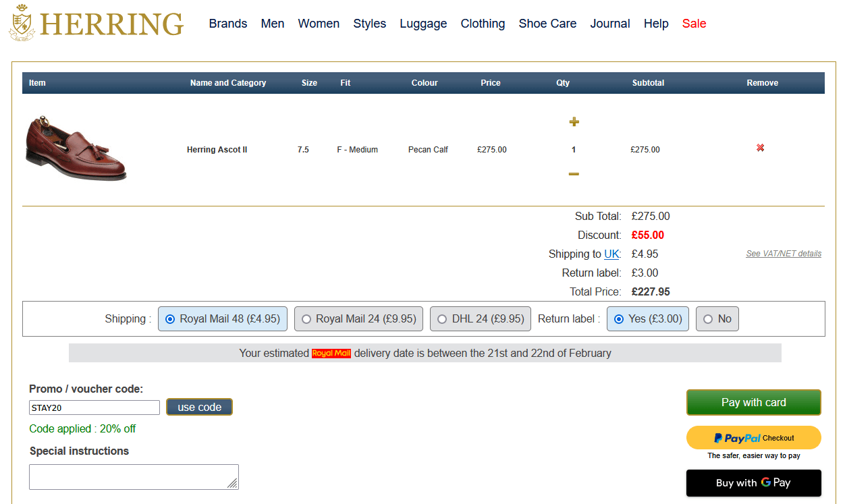This screenshot has width=845, height=504.
Task: Click Buy with G Pay button
Action: pos(754,483)
